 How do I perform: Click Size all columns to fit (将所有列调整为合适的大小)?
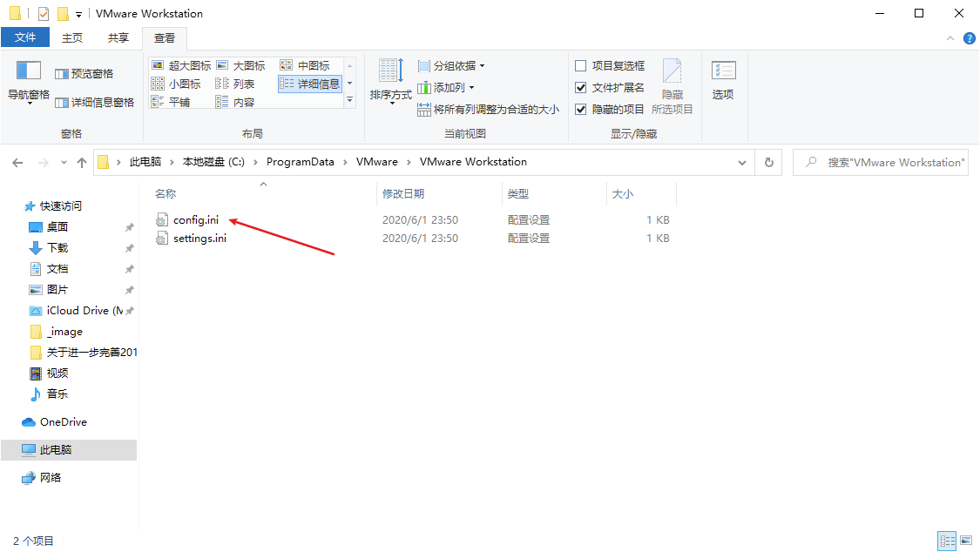click(x=488, y=110)
